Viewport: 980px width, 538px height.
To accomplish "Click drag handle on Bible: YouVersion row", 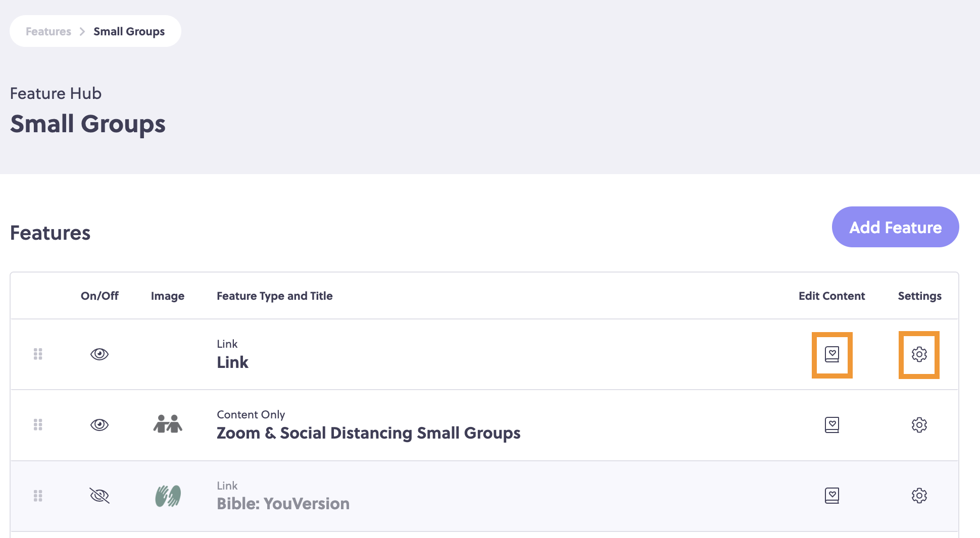I will point(38,496).
